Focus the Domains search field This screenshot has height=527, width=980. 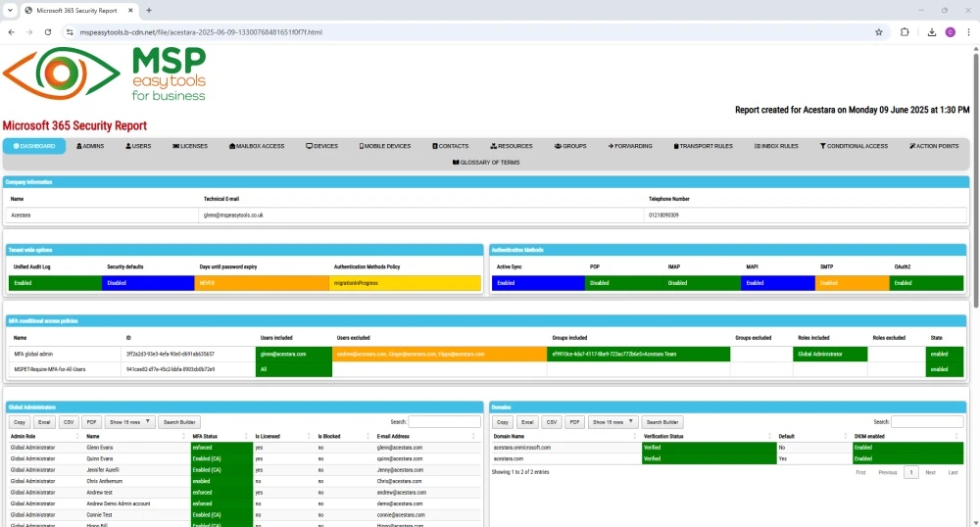click(x=927, y=421)
